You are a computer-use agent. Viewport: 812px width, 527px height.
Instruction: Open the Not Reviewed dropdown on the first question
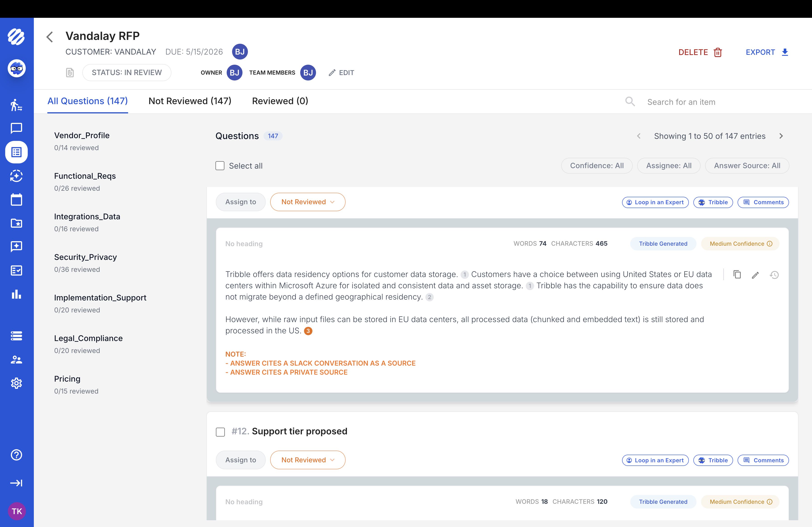tap(308, 202)
